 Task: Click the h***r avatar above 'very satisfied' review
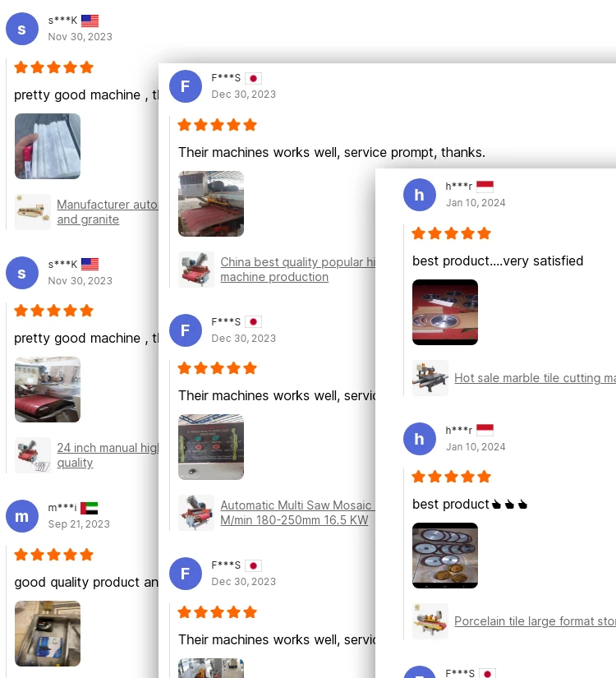pyautogui.click(x=420, y=195)
